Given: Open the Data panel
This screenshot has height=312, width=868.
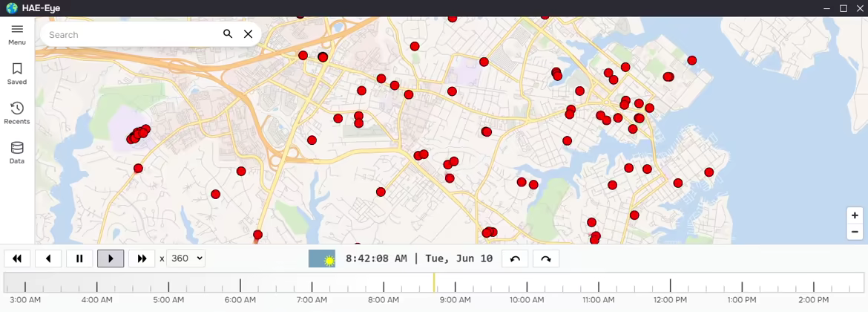Looking at the screenshot, I should coord(17,153).
